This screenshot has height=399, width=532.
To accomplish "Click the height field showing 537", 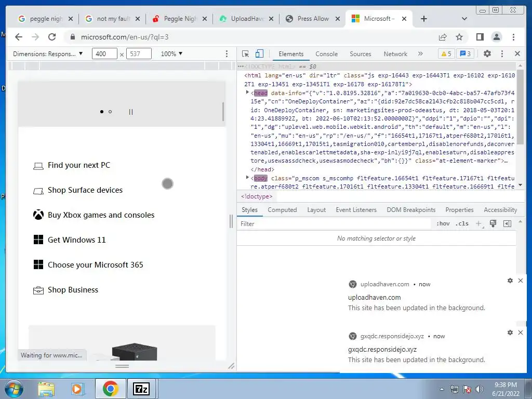I will 139,54.
